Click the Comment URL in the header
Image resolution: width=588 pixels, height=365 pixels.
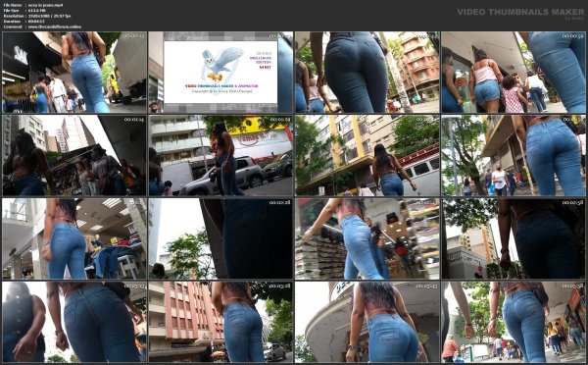(x=55, y=26)
